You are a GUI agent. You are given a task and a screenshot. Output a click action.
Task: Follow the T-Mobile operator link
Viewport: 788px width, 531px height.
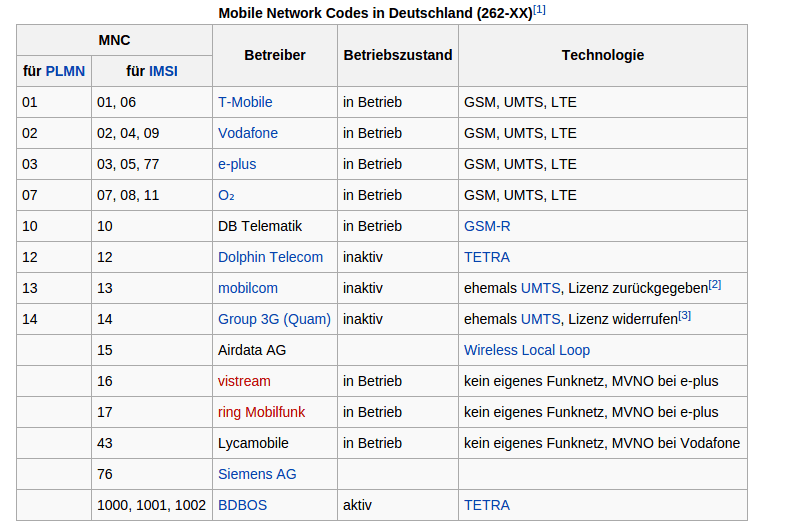(x=245, y=102)
